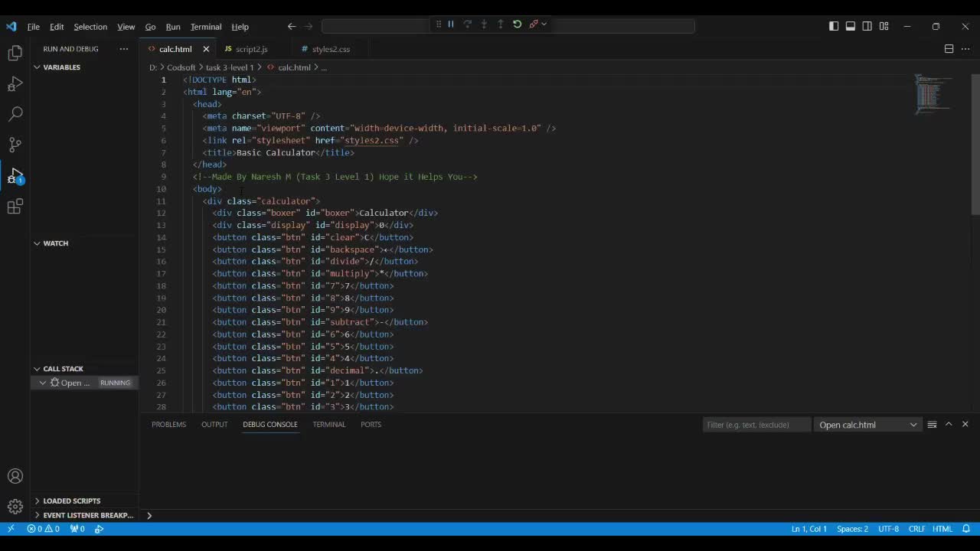Open the Explorer view in activity bar
980x551 pixels.
(x=15, y=53)
